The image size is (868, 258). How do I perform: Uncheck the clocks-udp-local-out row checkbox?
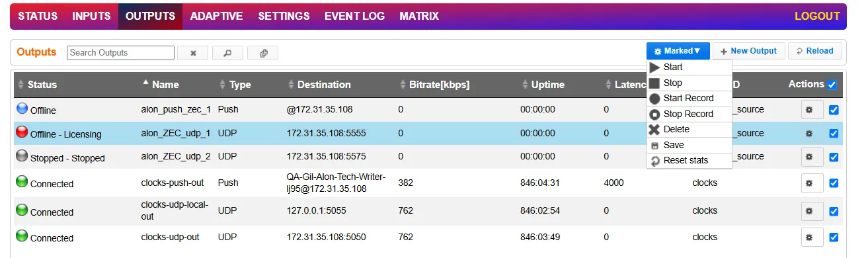834,212
